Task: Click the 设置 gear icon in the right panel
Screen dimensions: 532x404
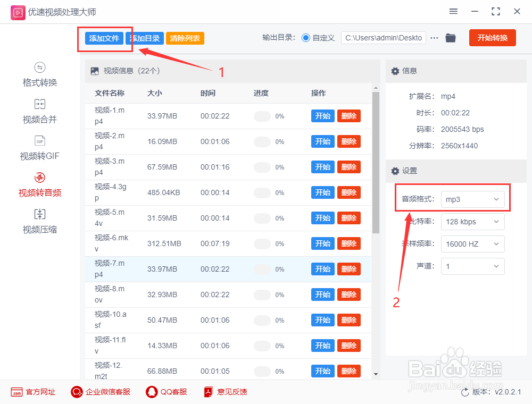Action: pyautogui.click(x=394, y=171)
